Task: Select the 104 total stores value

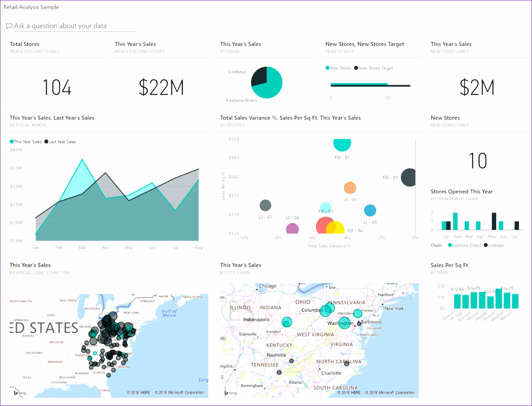Action: click(x=57, y=87)
